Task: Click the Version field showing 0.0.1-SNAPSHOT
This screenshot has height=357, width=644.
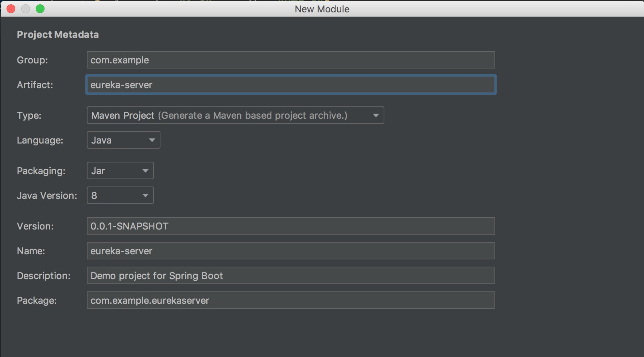Action: 290,226
